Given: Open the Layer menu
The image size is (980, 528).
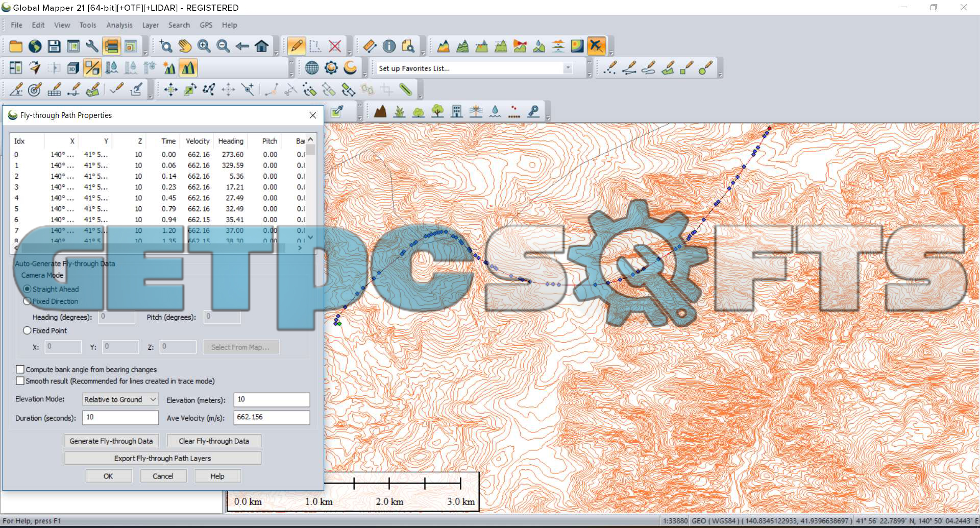Looking at the screenshot, I should tap(150, 25).
